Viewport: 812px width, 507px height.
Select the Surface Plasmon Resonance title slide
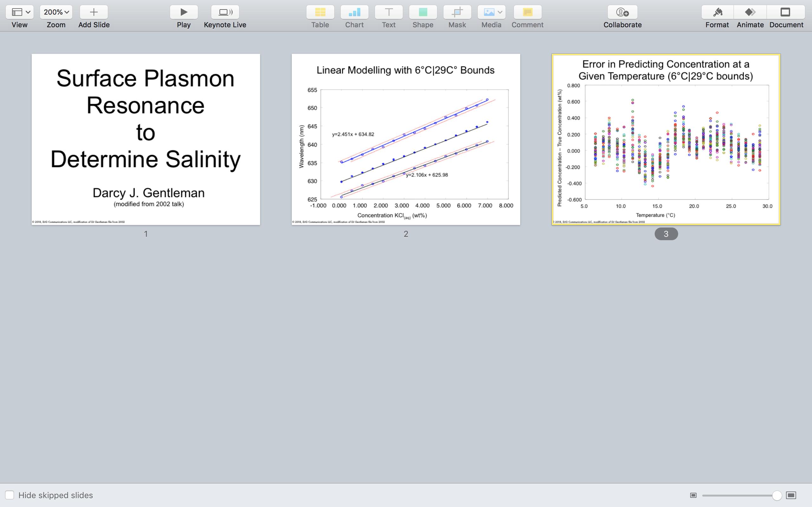coord(146,139)
